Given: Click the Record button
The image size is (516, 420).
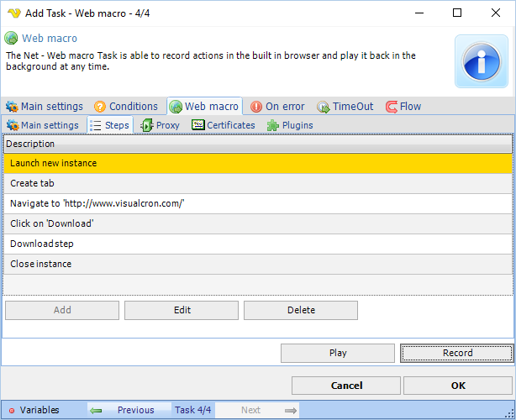Looking at the screenshot, I should point(457,354).
